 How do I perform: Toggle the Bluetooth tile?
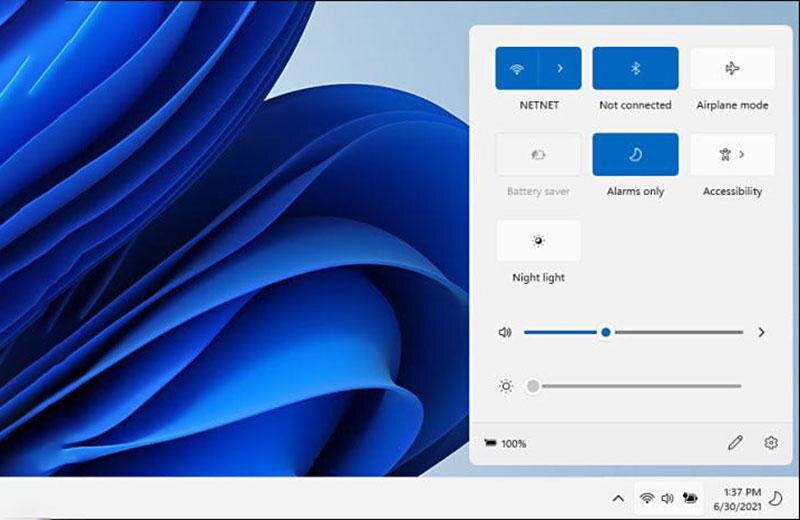pos(635,68)
